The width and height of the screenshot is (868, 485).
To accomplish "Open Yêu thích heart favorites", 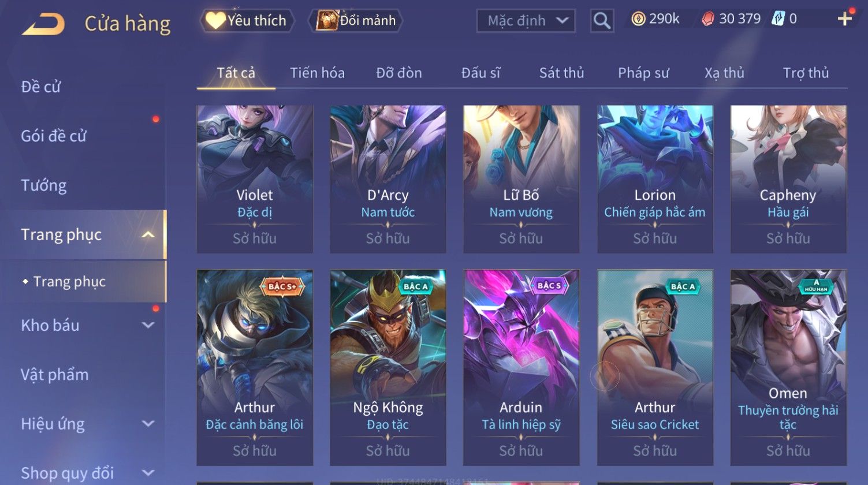I will tap(247, 21).
